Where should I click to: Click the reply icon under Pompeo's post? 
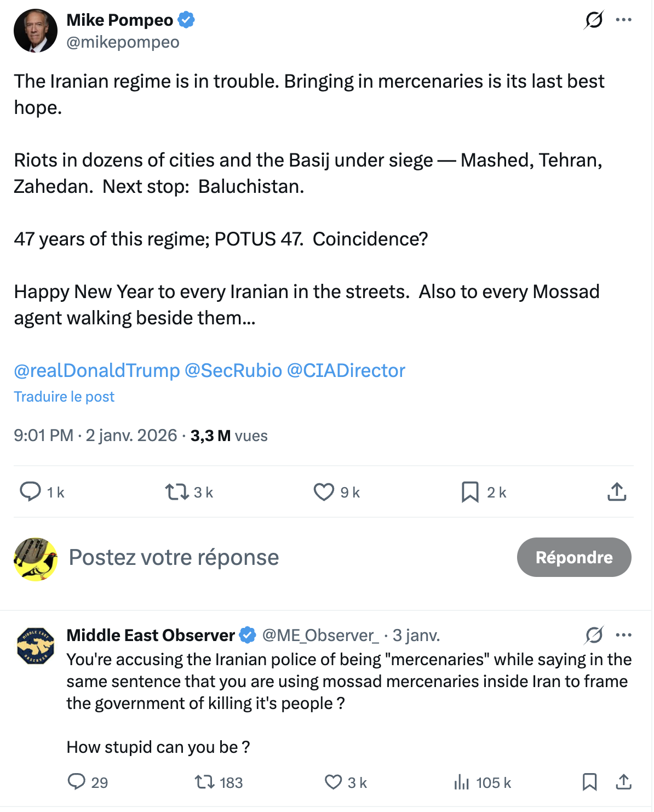point(31,491)
